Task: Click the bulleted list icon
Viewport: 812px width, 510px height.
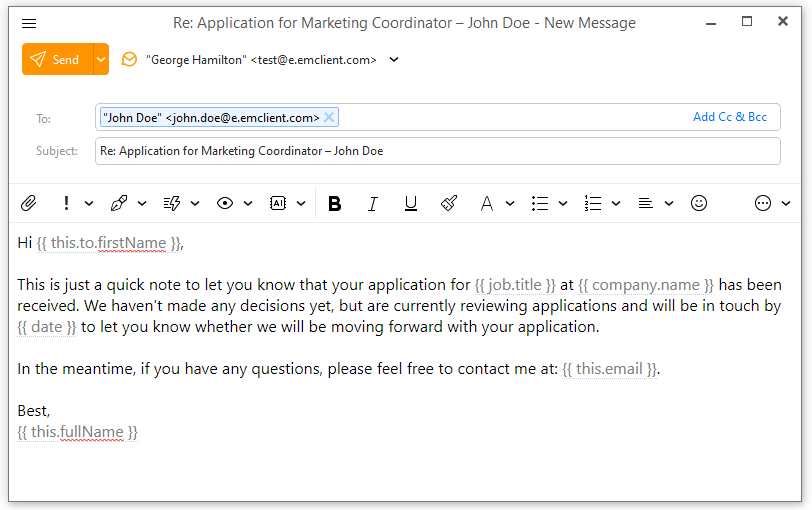Action: coord(540,203)
